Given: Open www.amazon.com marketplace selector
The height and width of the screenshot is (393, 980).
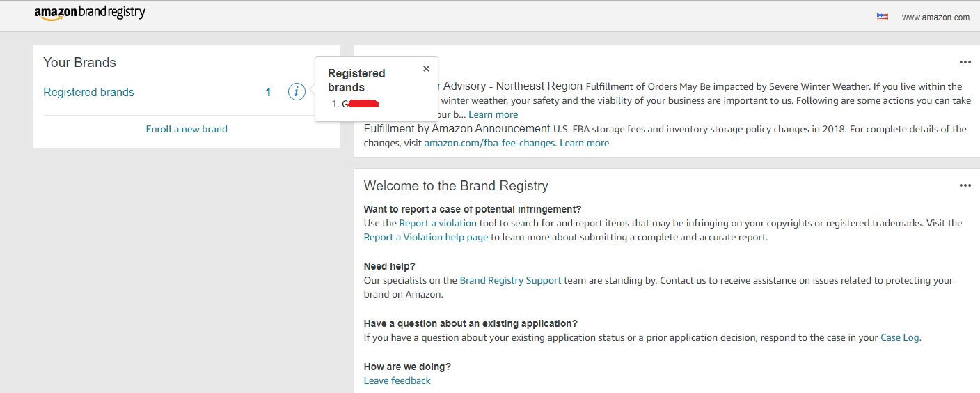Looking at the screenshot, I should [935, 17].
